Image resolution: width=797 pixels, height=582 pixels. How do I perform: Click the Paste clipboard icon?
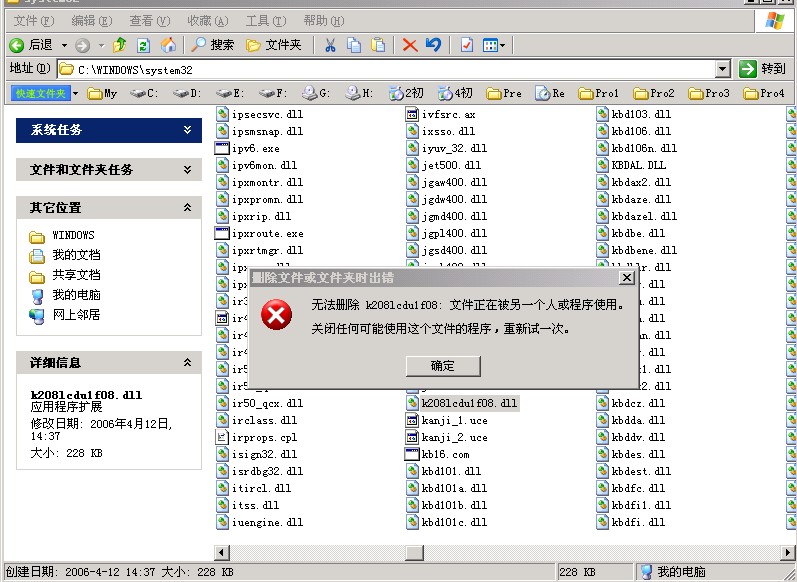click(x=378, y=45)
